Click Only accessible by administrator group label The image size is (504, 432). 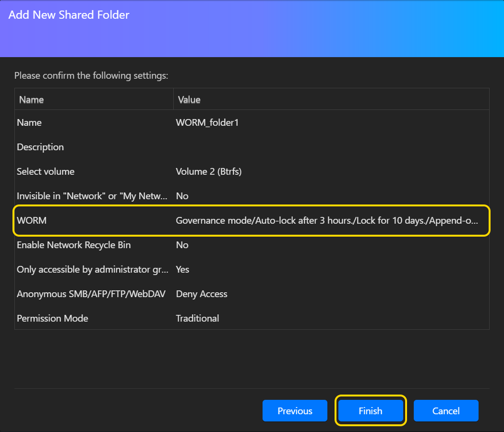click(92, 269)
